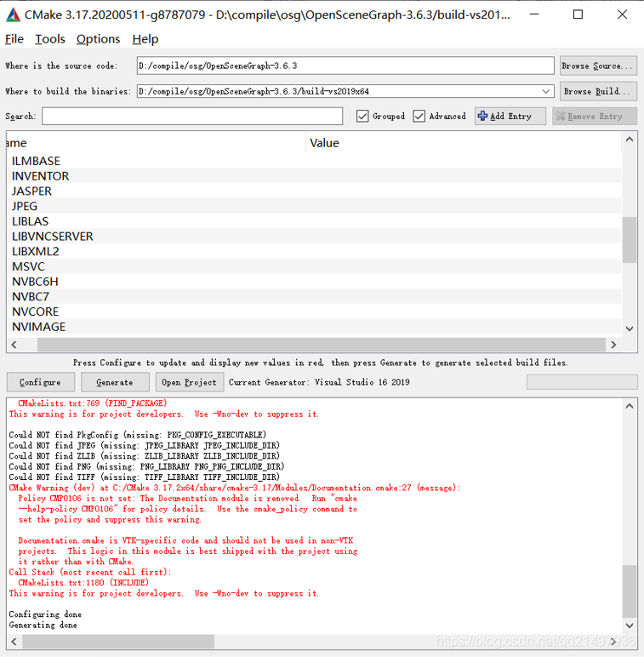Open the build binaries path dropdown
Viewport: 644px width, 657px height.
click(545, 91)
